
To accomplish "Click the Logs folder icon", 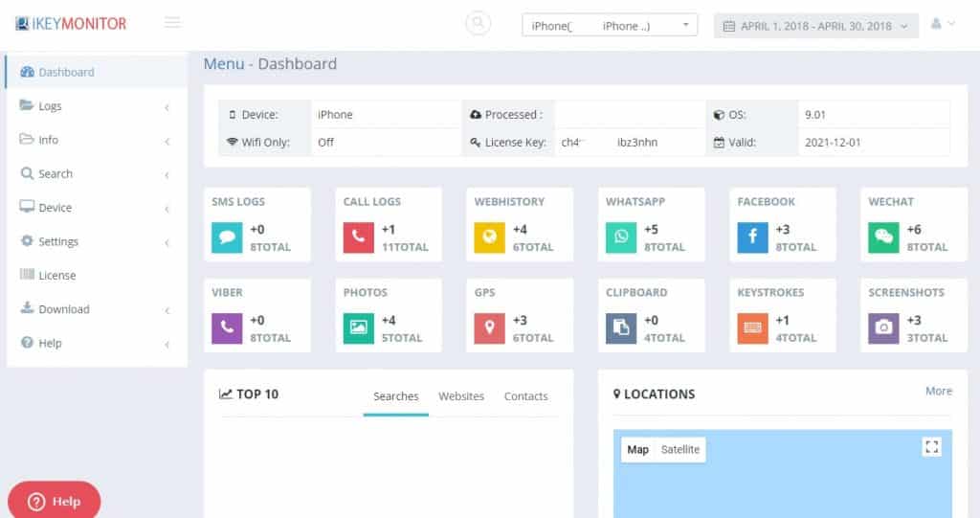I will 26,105.
